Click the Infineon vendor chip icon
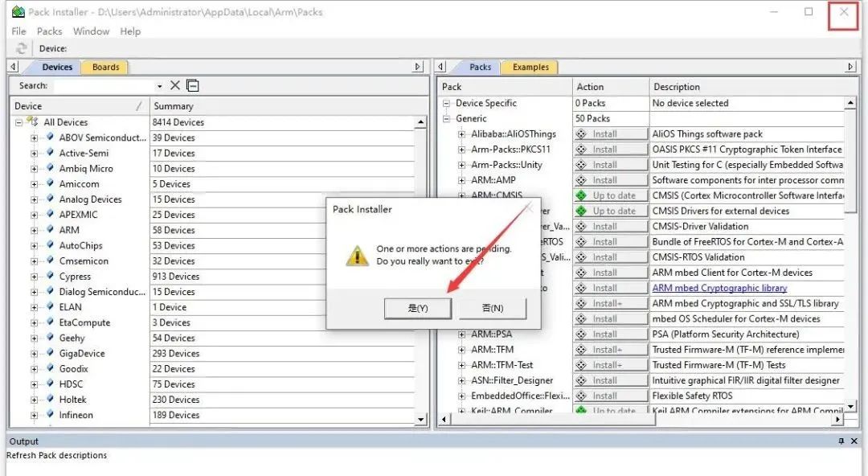The image size is (868, 476). pos(51,415)
